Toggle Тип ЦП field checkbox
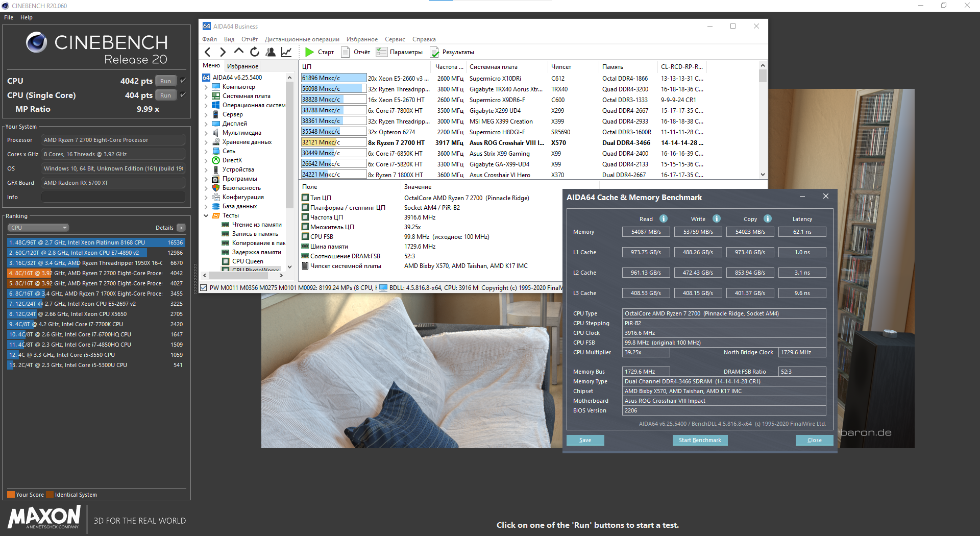 point(305,198)
